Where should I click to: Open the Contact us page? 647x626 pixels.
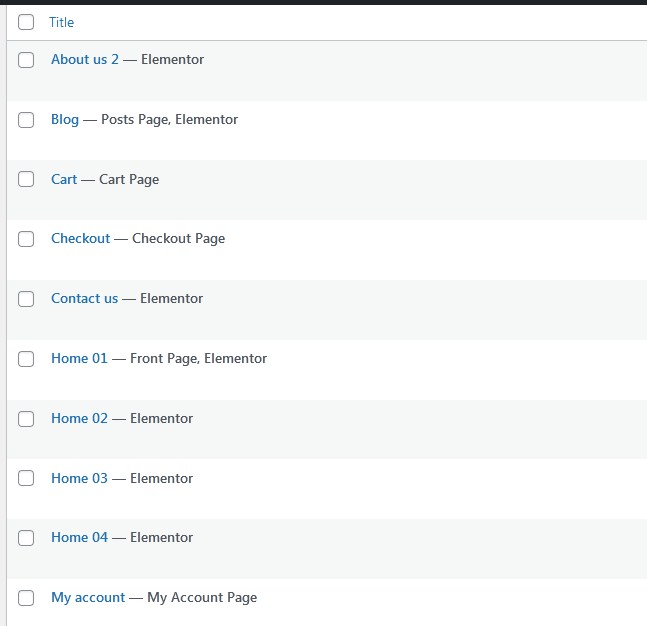tap(84, 299)
